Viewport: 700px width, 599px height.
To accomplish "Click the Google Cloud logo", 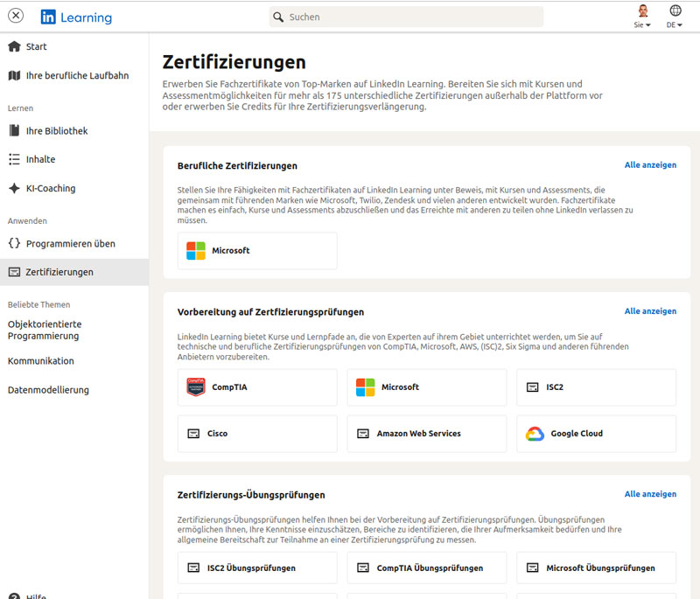I will 535,434.
